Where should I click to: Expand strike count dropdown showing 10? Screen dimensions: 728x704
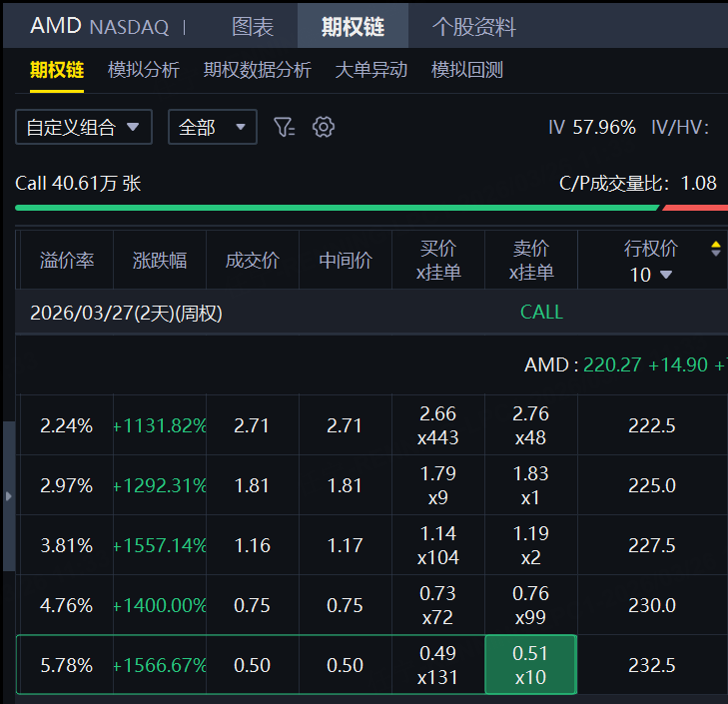[x=651, y=275]
